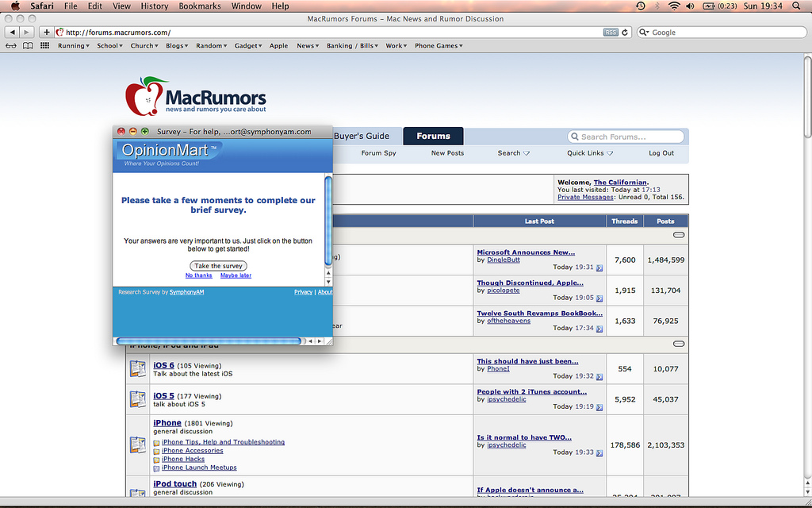Expand the Gadget bookmarks folder

(x=248, y=45)
